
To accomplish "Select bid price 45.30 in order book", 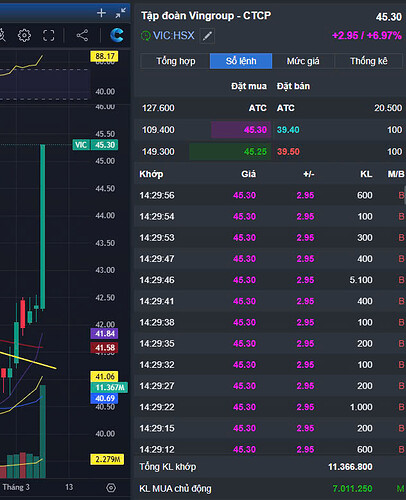I will tap(255, 130).
